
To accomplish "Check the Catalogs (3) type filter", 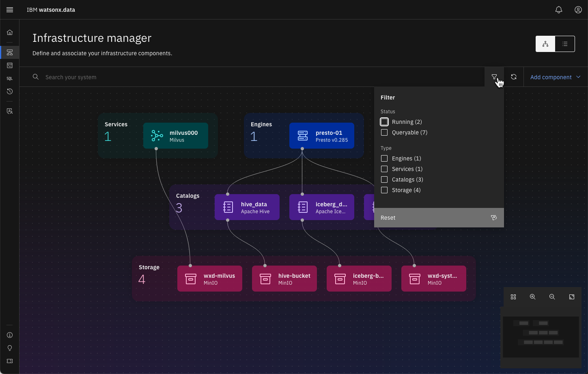I will (x=384, y=179).
